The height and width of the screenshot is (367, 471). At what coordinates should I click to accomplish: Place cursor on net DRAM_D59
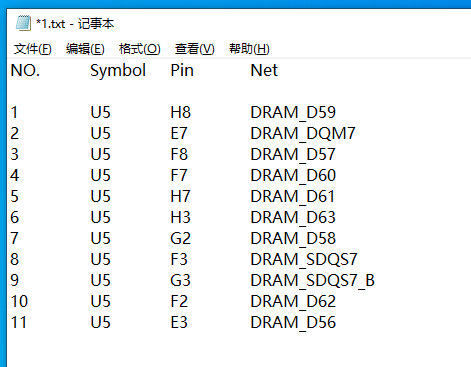pyautogui.click(x=293, y=113)
